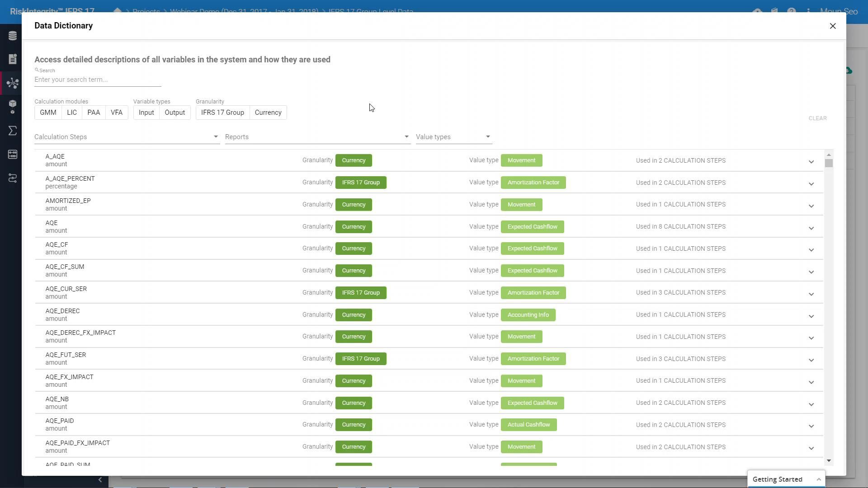Open the Reports dropdown
The image size is (868, 488).
317,137
